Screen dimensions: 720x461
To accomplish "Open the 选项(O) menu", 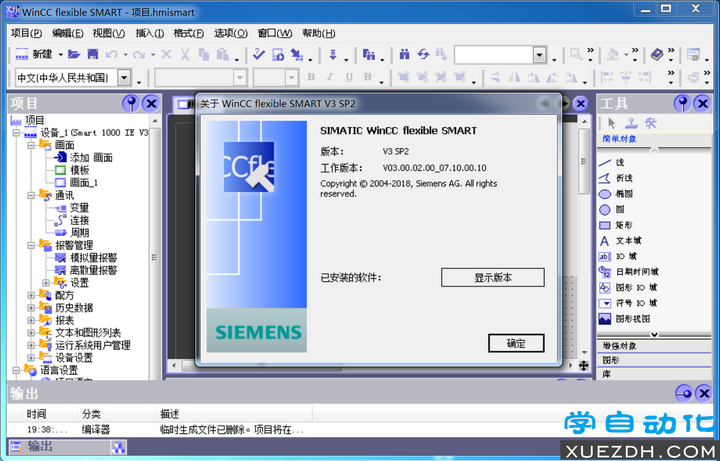I will point(231,33).
